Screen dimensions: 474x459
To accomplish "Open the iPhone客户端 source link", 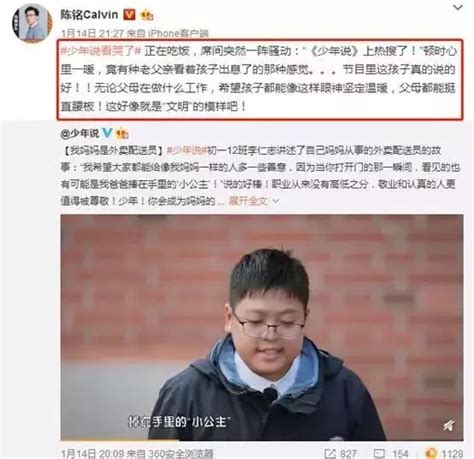I will [178, 33].
